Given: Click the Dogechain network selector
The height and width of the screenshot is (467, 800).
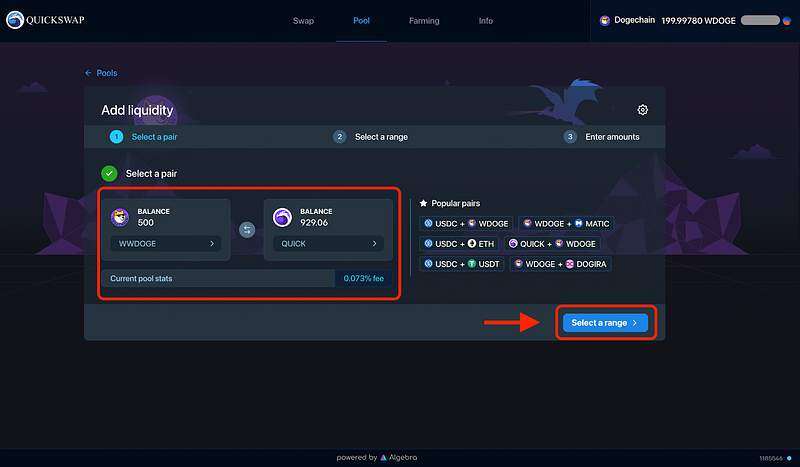Looking at the screenshot, I should [x=627, y=20].
